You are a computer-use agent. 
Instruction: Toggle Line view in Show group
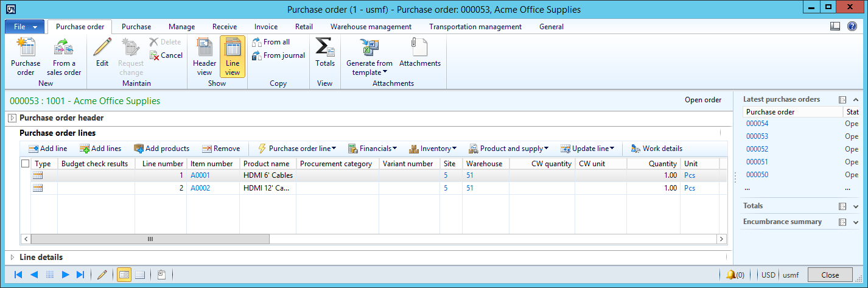tap(233, 56)
